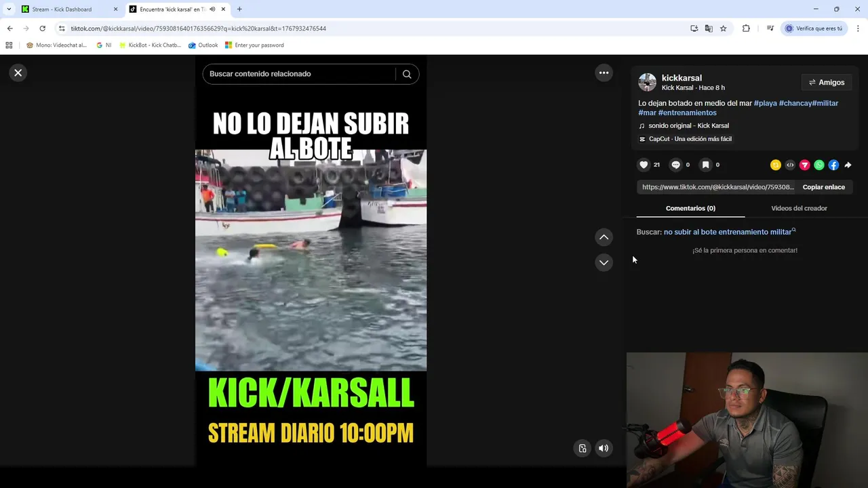Image resolution: width=868 pixels, height=488 pixels.
Task: Open the apps grid in bookmarks bar
Action: pos(9,45)
